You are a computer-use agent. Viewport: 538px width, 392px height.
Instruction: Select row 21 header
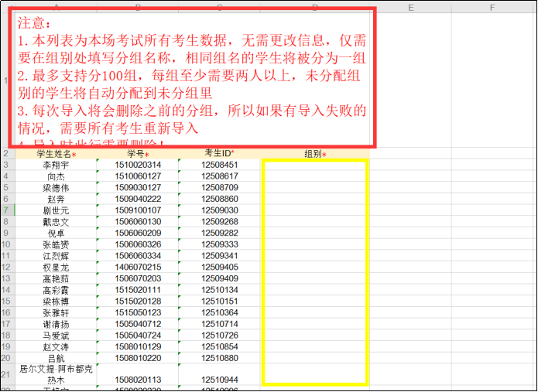pyautogui.click(x=6, y=374)
